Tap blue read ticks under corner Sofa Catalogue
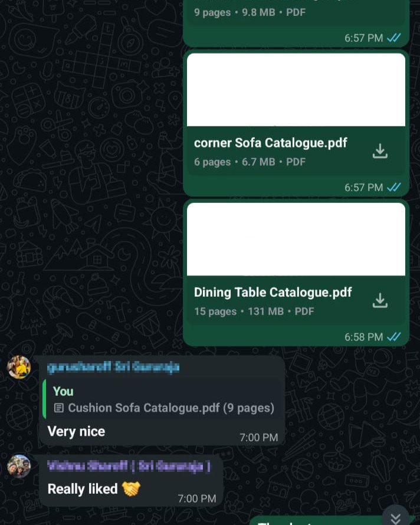The width and height of the screenshot is (420, 525). click(394, 187)
